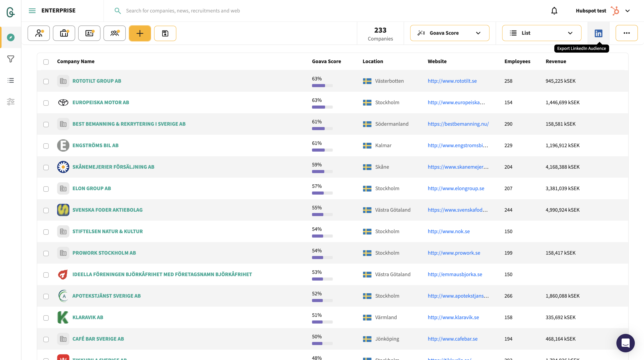The width and height of the screenshot is (644, 360).
Task: Click the group people toolbar button
Action: (114, 33)
